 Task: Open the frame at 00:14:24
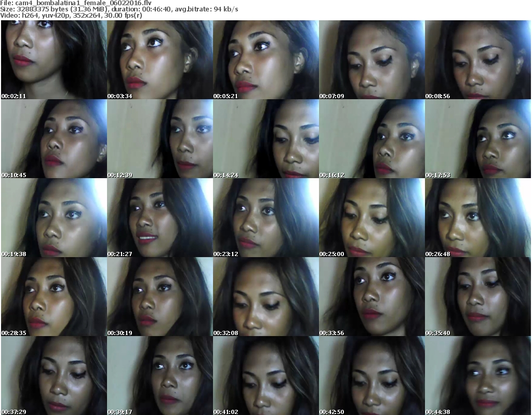pyautogui.click(x=266, y=139)
